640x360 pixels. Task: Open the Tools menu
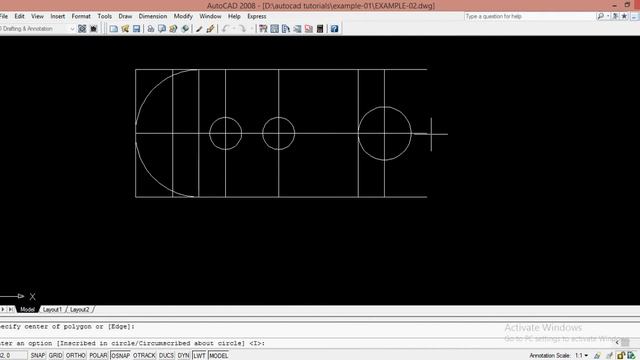click(x=104, y=16)
